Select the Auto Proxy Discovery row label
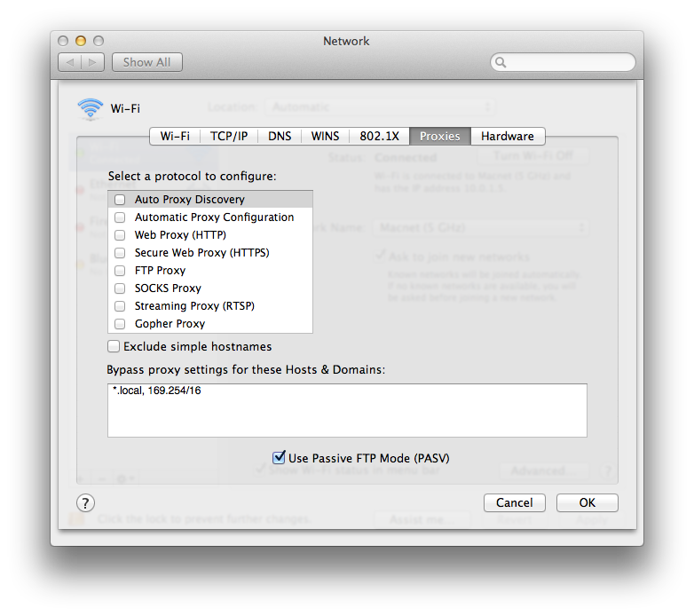The image size is (694, 616). tap(190, 200)
